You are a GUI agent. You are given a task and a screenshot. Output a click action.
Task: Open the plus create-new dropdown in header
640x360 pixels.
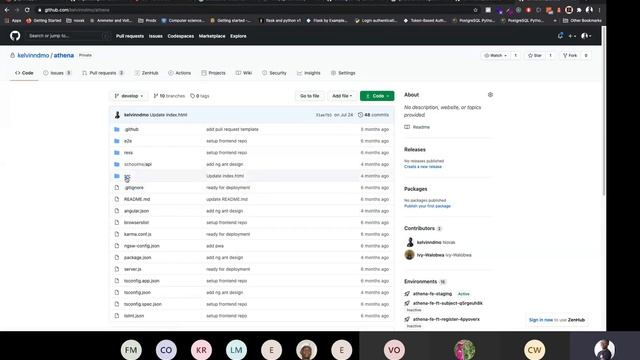point(572,36)
